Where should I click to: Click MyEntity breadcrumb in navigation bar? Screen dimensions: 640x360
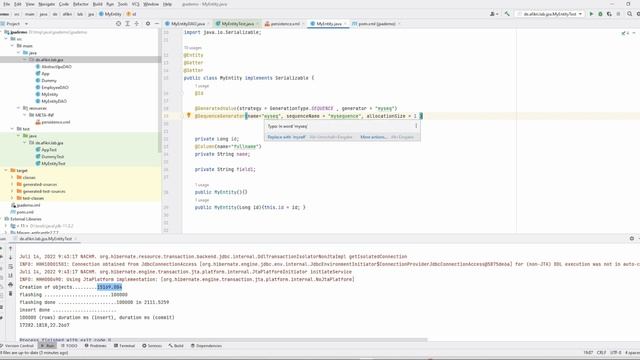point(110,14)
